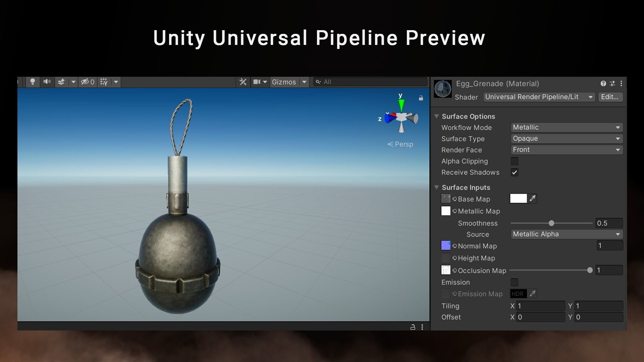Viewport: 644px width, 362px height.
Task: Open grid settings dropdown arrow
Action: point(116,82)
